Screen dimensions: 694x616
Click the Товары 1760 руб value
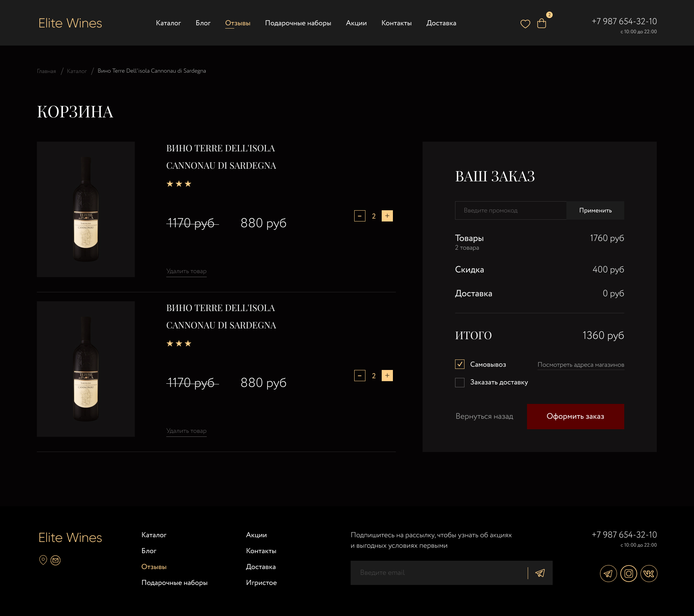607,238
